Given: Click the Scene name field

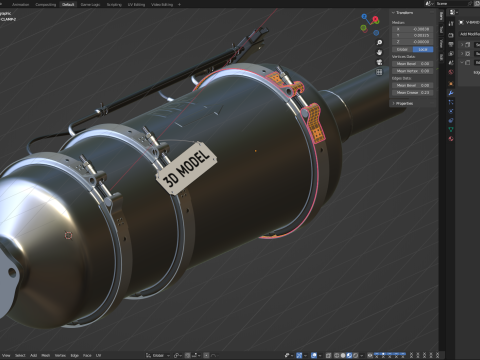Looking at the screenshot, I should coord(452,4).
